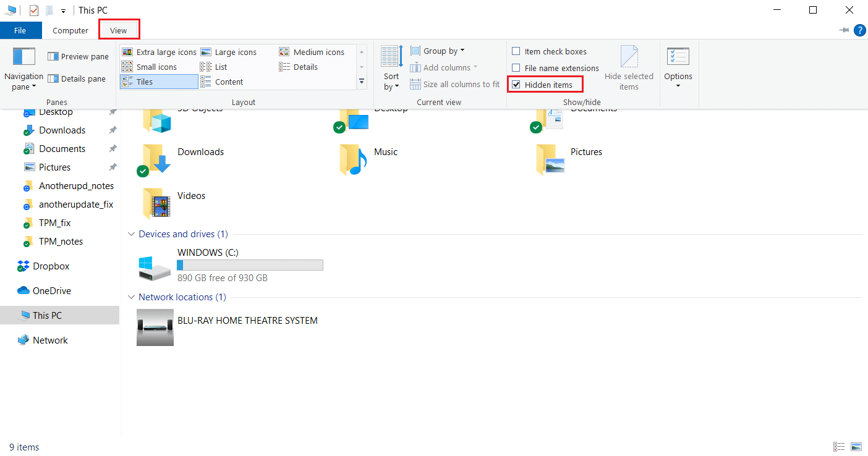Image resolution: width=868 pixels, height=456 pixels.
Task: Open TPM_notes folder in navigation pane
Action: coord(61,242)
